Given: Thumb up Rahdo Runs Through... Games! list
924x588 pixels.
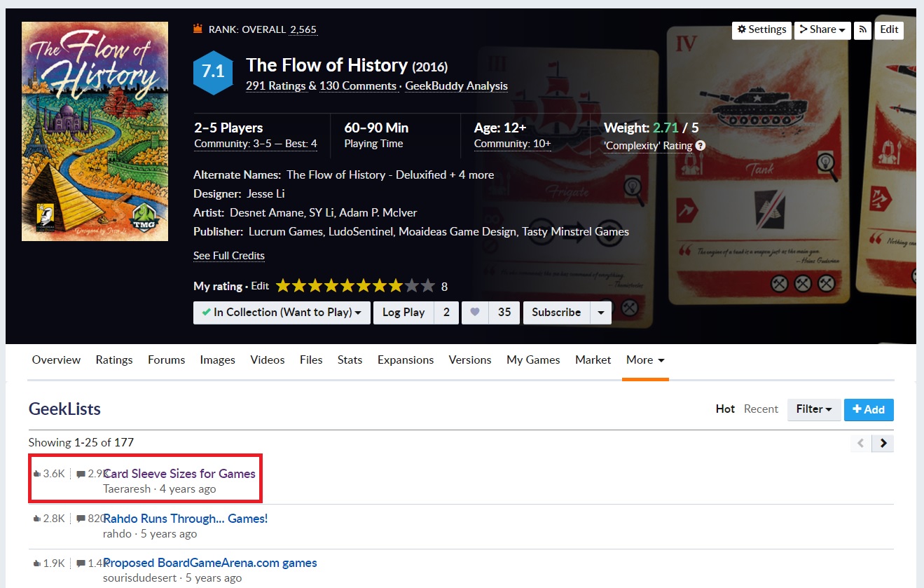Looking at the screenshot, I should 37,519.
